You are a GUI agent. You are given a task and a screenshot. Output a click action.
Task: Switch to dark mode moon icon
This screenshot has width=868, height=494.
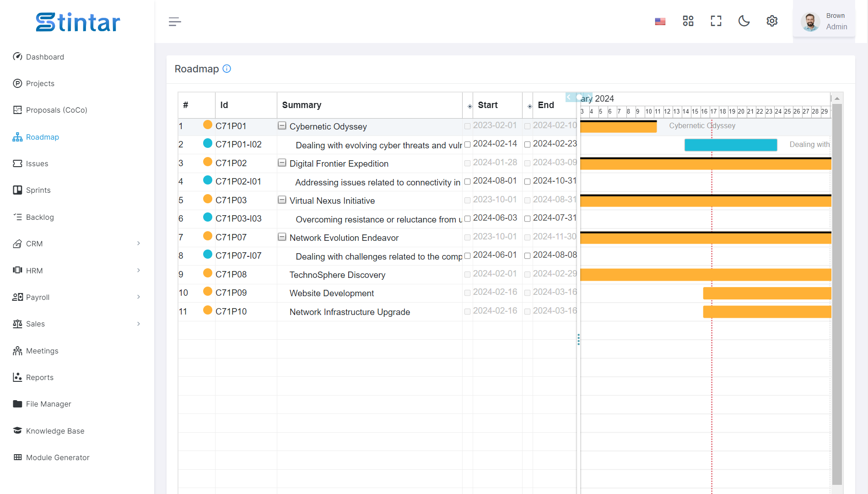point(744,21)
